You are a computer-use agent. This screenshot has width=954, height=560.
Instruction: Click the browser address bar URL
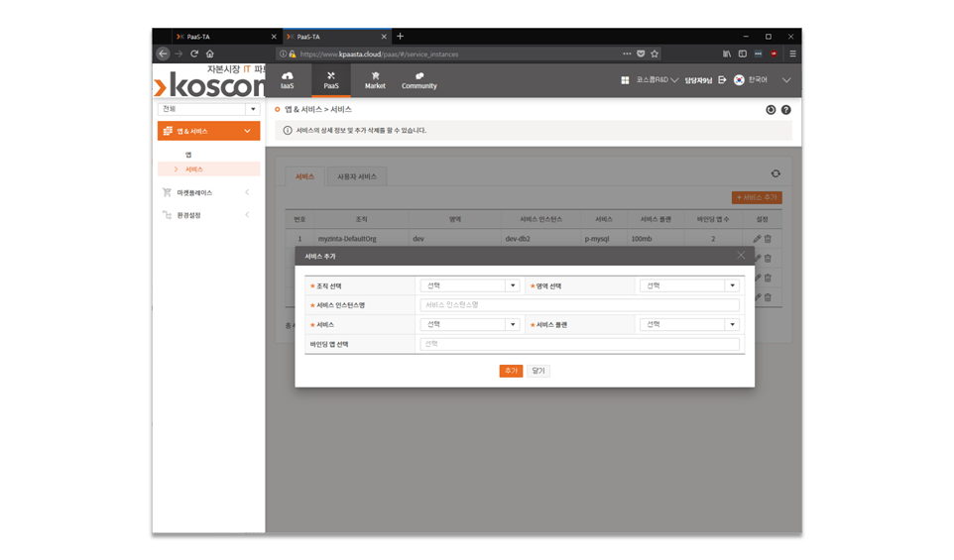379,55
